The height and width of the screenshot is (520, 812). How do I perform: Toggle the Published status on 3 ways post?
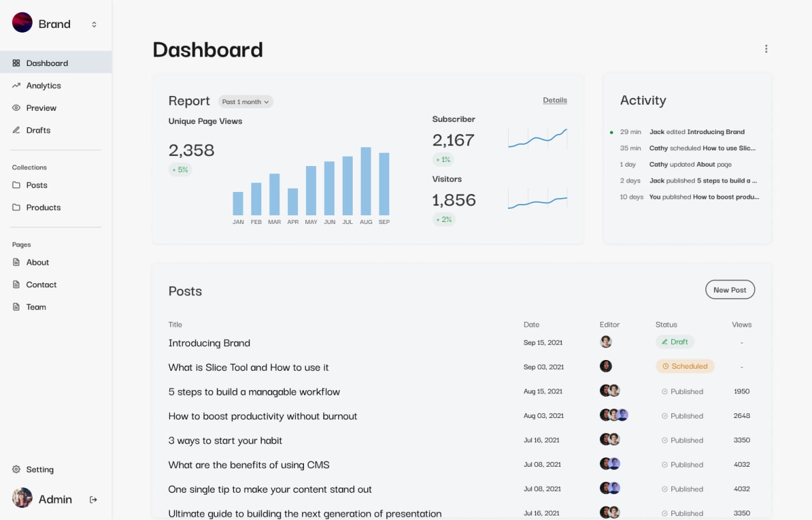pos(682,440)
